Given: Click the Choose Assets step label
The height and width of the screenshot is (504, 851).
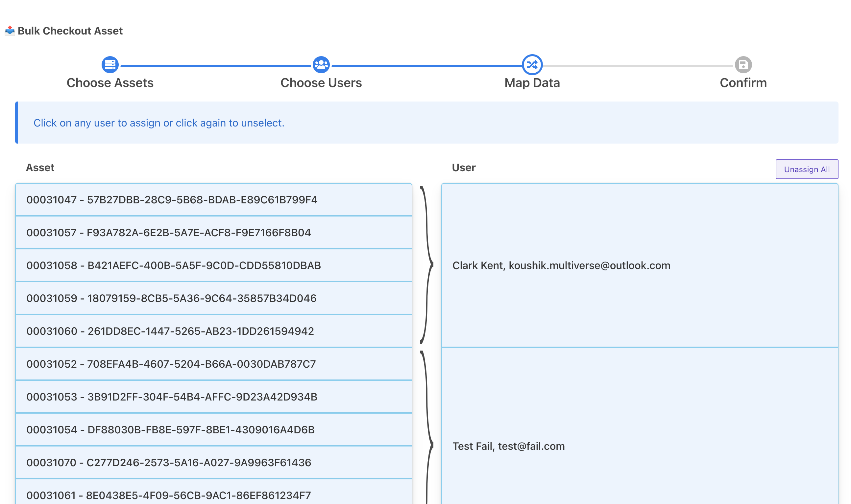Looking at the screenshot, I should pyautogui.click(x=110, y=83).
